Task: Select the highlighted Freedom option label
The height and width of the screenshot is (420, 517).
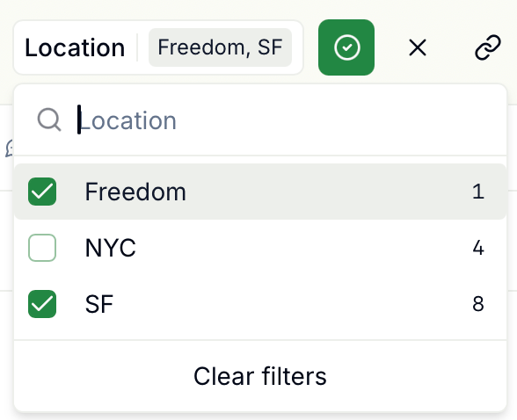Action: (x=135, y=192)
